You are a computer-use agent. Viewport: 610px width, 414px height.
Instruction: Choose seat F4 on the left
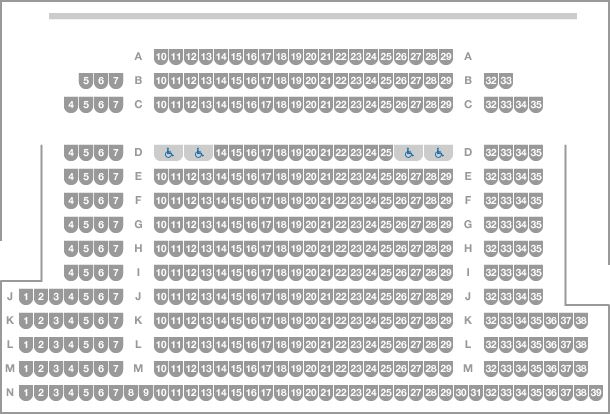pyautogui.click(x=71, y=201)
